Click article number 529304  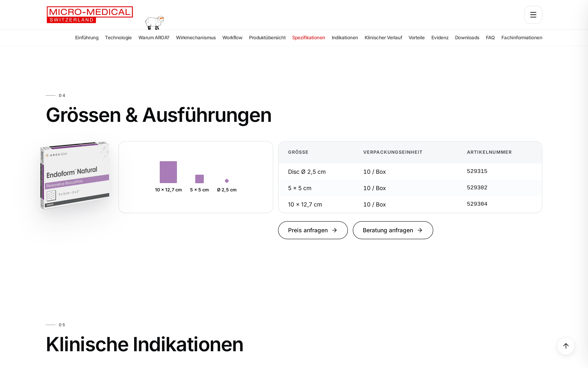coord(477,204)
